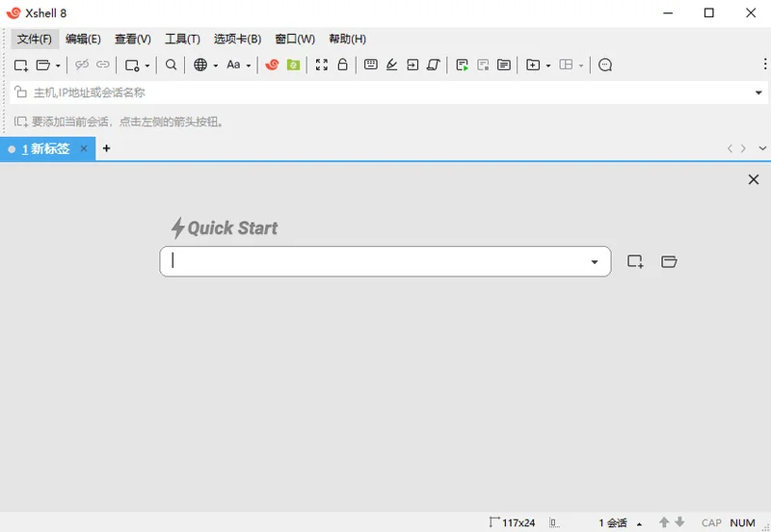Open the compose text lines icon
Viewport: 771px width, 532px height.
coord(503,65)
